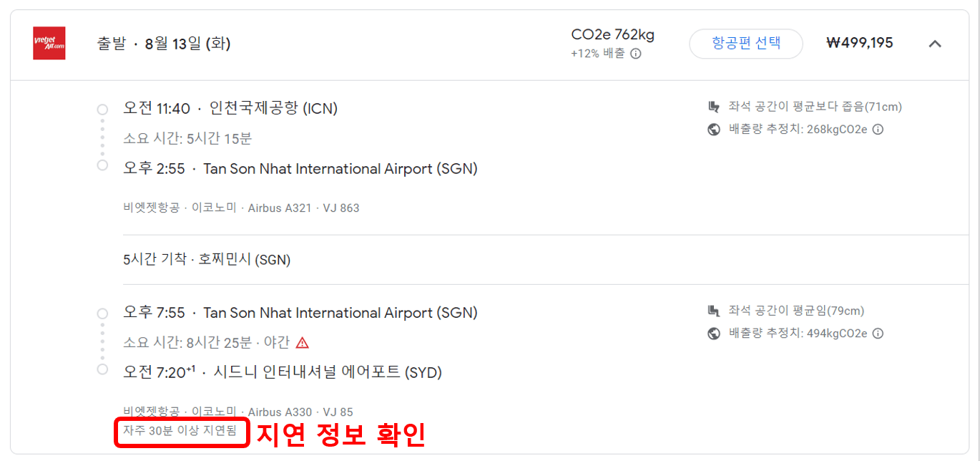This screenshot has width=980, height=461.
Task: Click the globe emissions icon on the second segment
Action: click(712, 334)
